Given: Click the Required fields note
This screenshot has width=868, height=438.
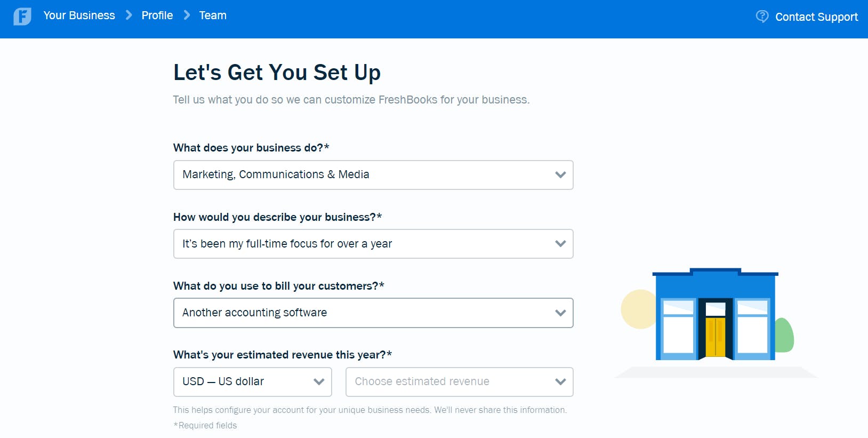Looking at the screenshot, I should [205, 426].
